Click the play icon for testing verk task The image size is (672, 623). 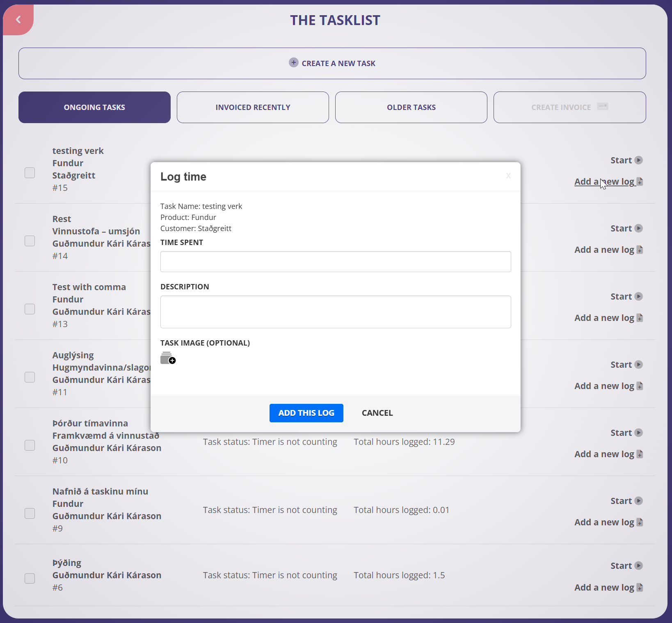pos(639,160)
